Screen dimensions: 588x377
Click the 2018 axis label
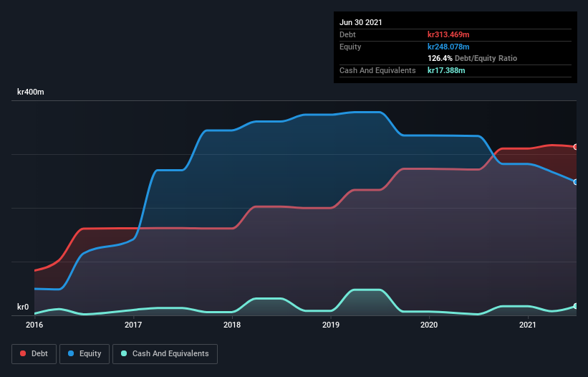pyautogui.click(x=232, y=325)
